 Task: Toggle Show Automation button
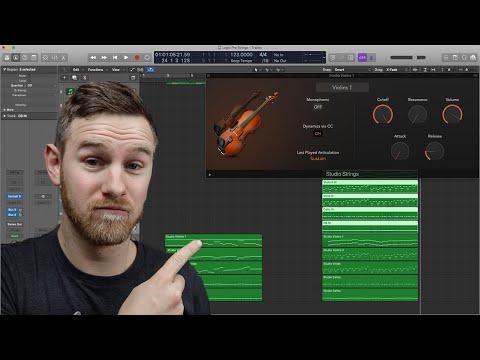132,69
